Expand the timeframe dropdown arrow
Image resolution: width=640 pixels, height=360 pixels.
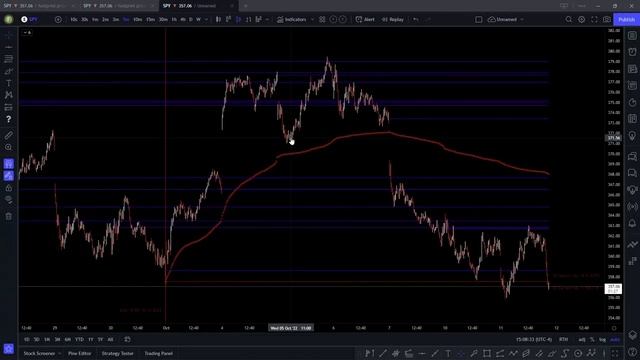click(206, 19)
